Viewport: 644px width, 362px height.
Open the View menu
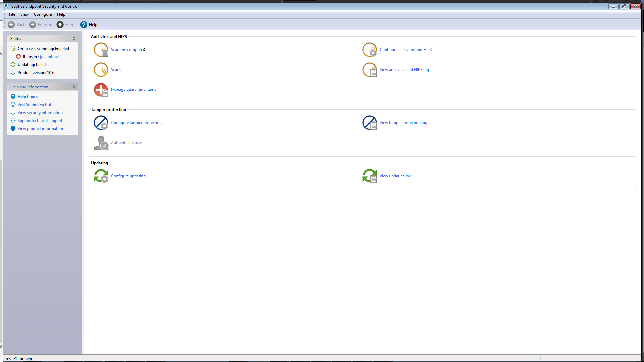[24, 14]
